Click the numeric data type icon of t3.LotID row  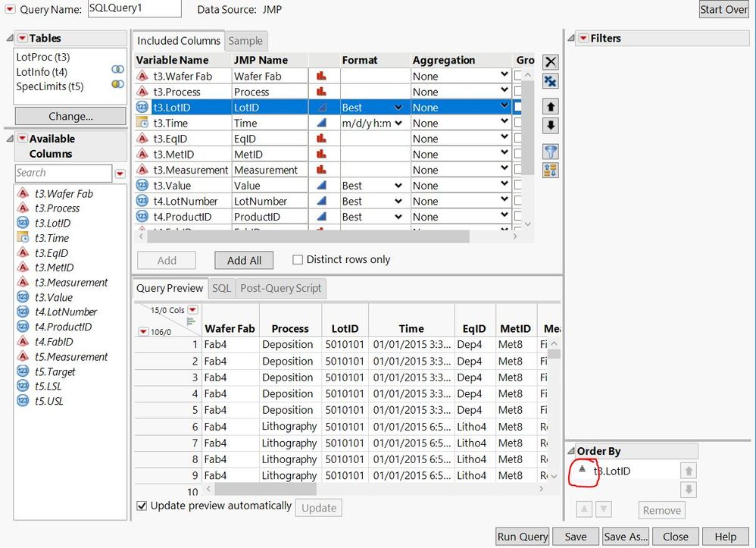(x=142, y=107)
